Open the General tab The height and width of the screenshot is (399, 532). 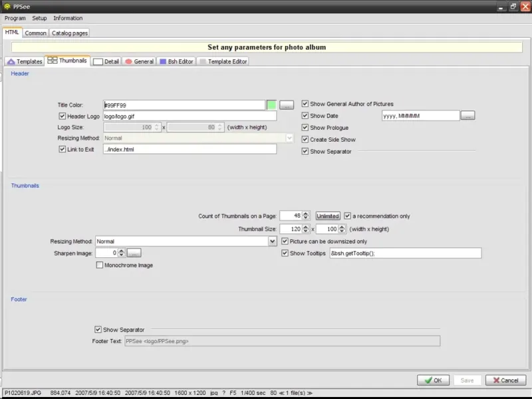point(139,61)
